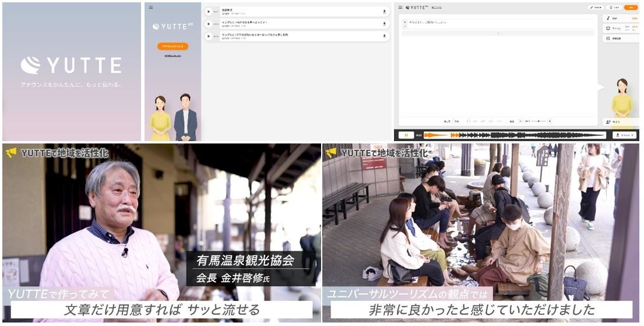Play the first announcement in the list
This screenshot has width=644, height=326.
tap(209, 12)
